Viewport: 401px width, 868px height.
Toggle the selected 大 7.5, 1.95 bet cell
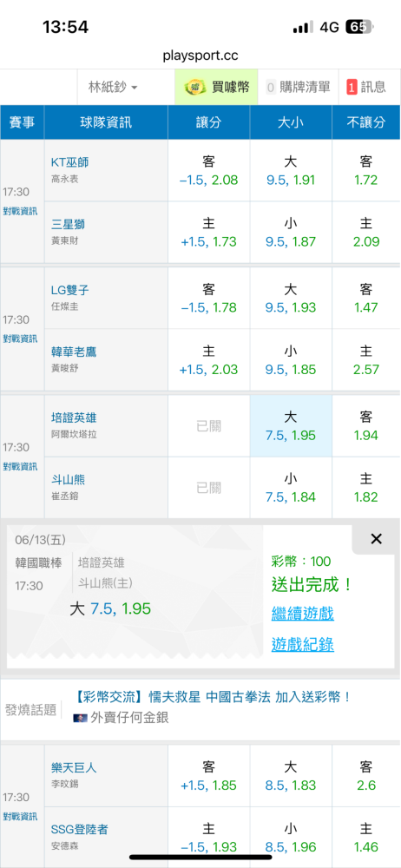[x=291, y=426]
